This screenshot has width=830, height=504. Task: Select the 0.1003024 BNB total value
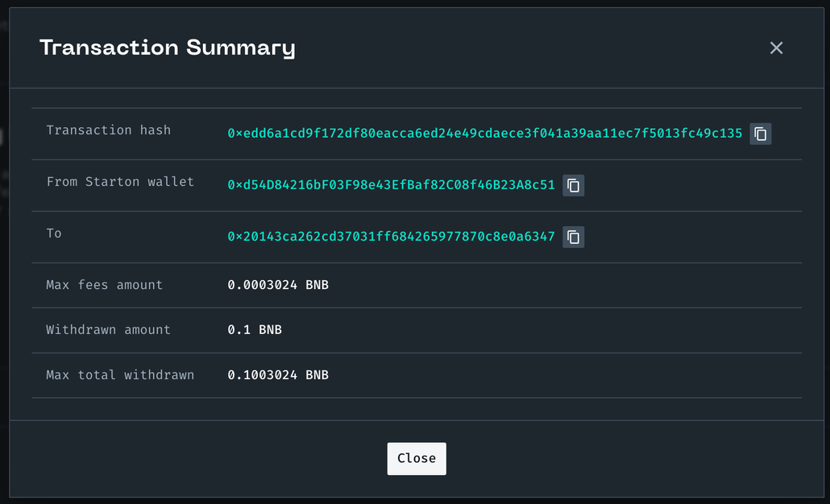tap(279, 374)
